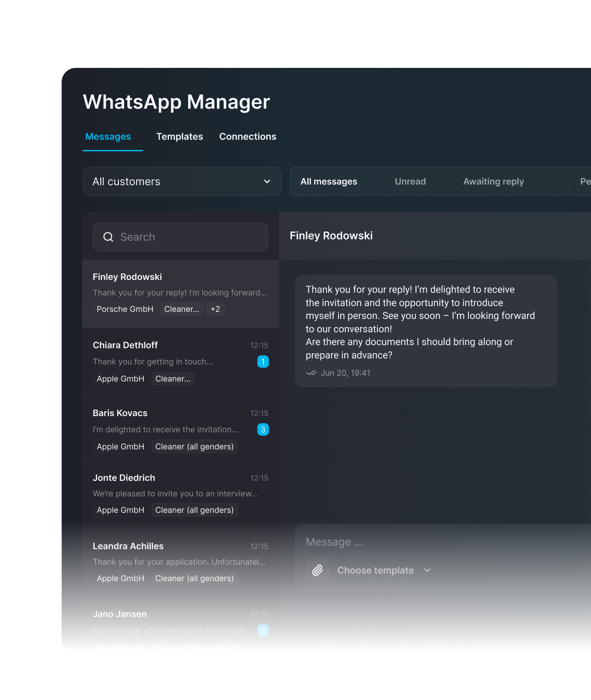Click Cleaner (all genders) tag on Baris Kovacs

coord(194,447)
